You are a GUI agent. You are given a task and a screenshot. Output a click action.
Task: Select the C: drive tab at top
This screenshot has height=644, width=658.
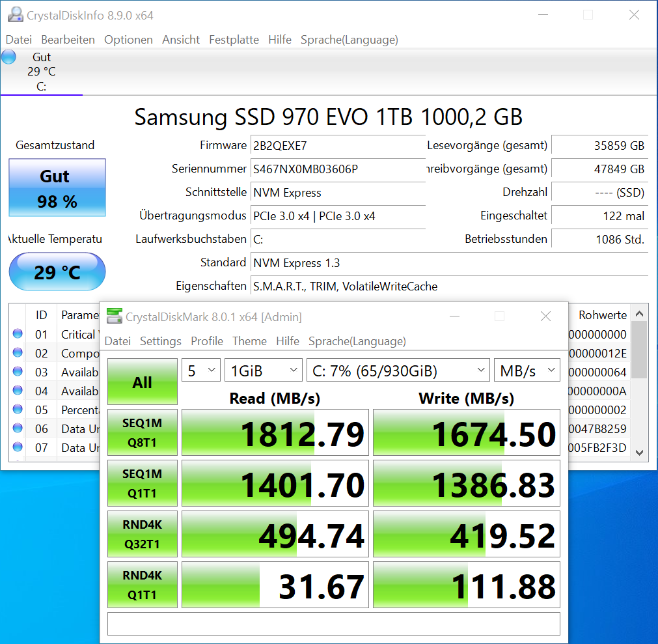point(41,72)
